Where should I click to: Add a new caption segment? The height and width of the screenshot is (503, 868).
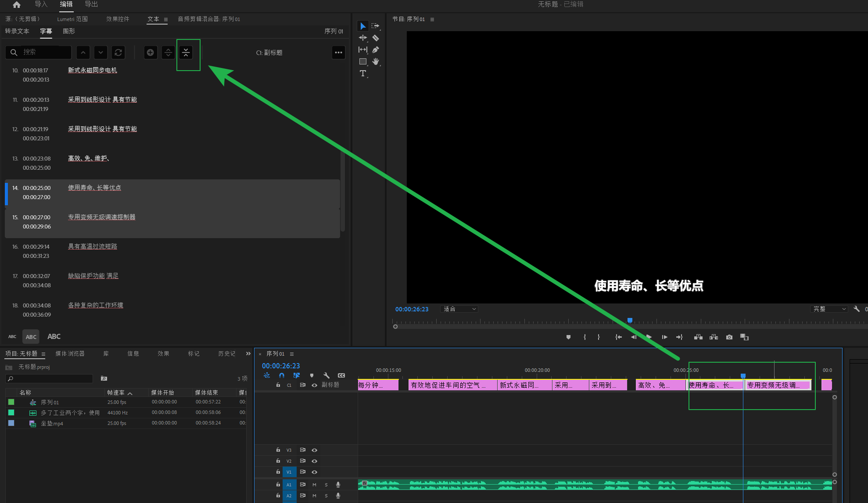tap(151, 53)
